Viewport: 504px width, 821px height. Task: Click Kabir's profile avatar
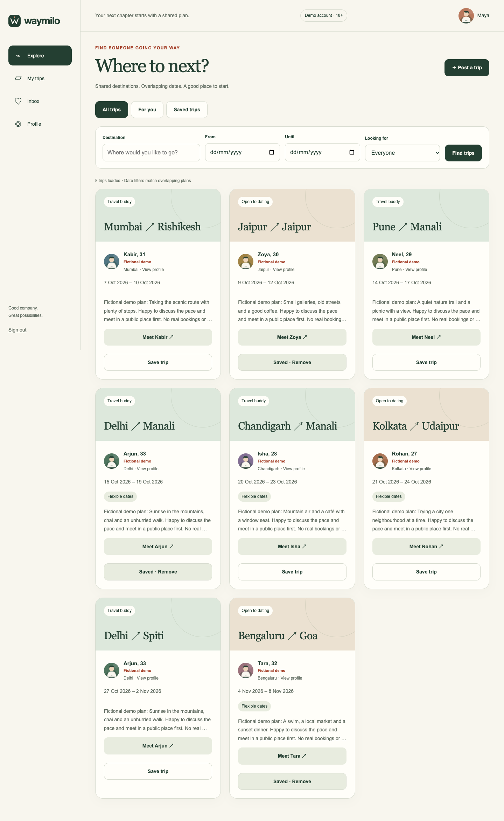tap(112, 262)
